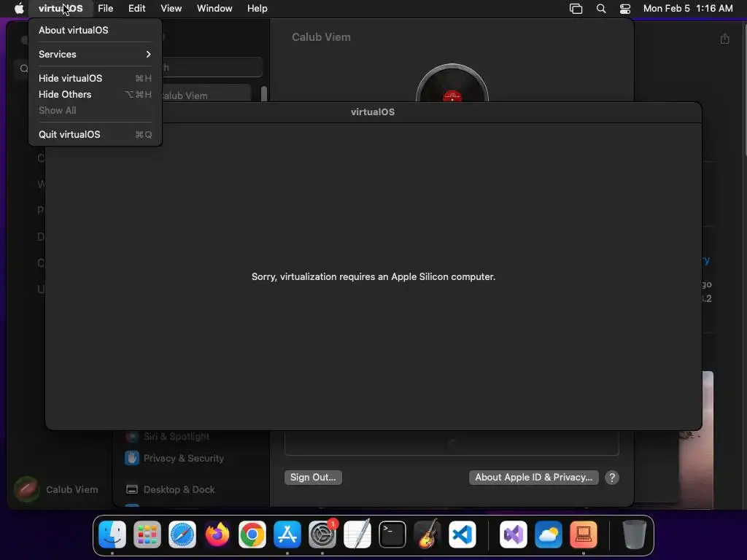Viewport: 747px width, 560px height.
Task: Open Safari from the Dock
Action: (x=182, y=534)
